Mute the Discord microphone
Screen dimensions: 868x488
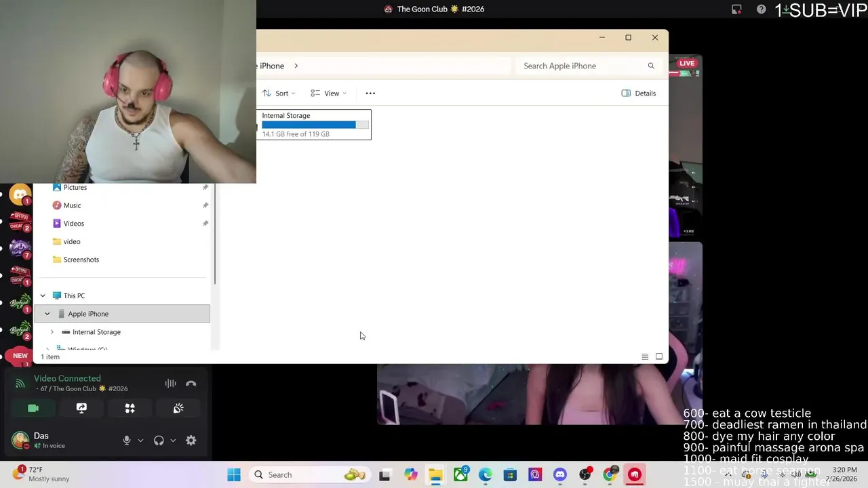[x=126, y=441]
